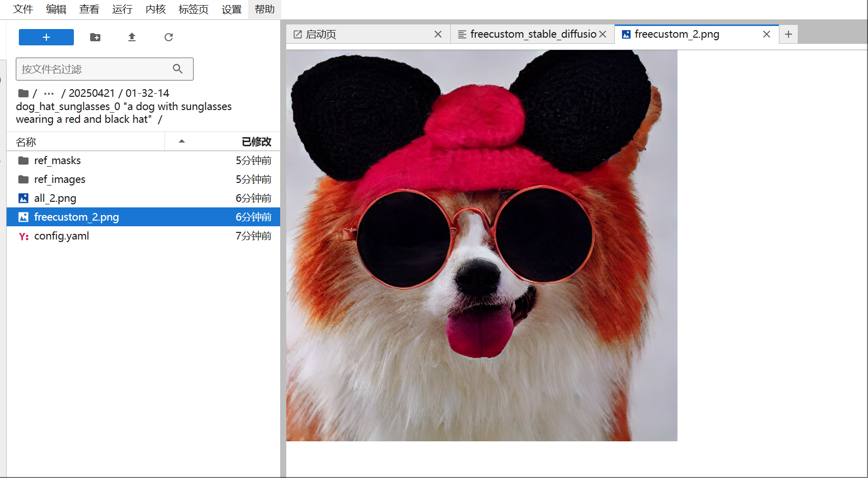This screenshot has width=868, height=478.
Task: Close the freecustom_2.png tab
Action: [x=766, y=34]
